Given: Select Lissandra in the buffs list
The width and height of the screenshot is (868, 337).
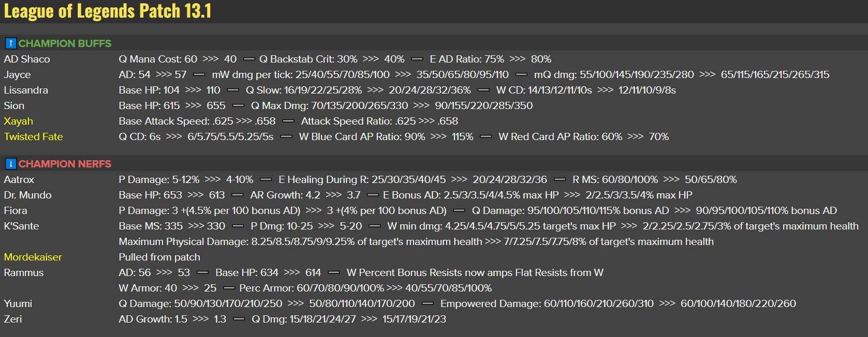Looking at the screenshot, I should 26,90.
